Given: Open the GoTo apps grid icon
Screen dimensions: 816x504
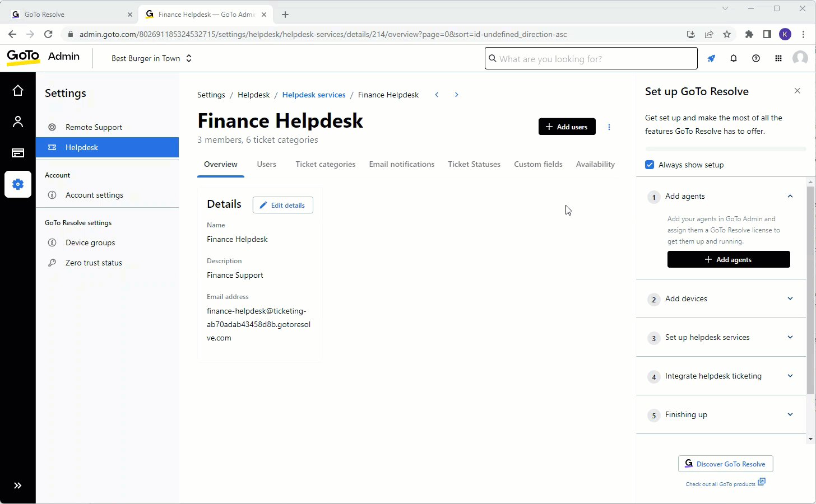Looking at the screenshot, I should point(778,58).
